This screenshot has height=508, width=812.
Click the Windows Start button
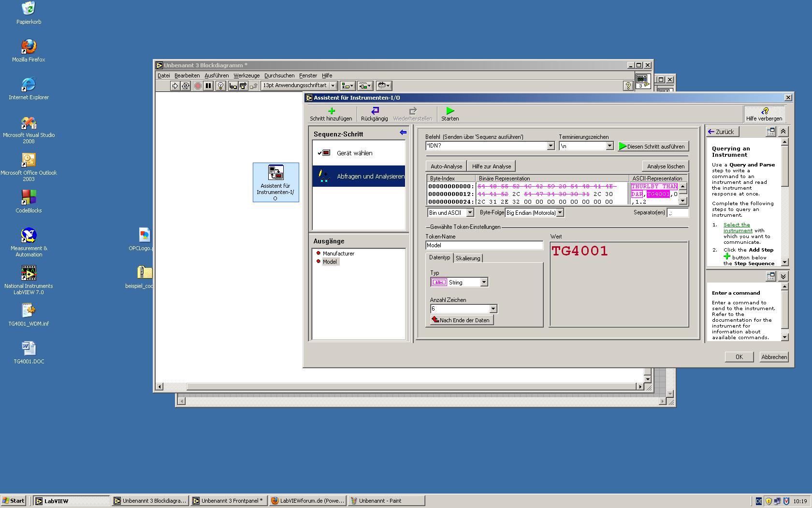(14, 501)
